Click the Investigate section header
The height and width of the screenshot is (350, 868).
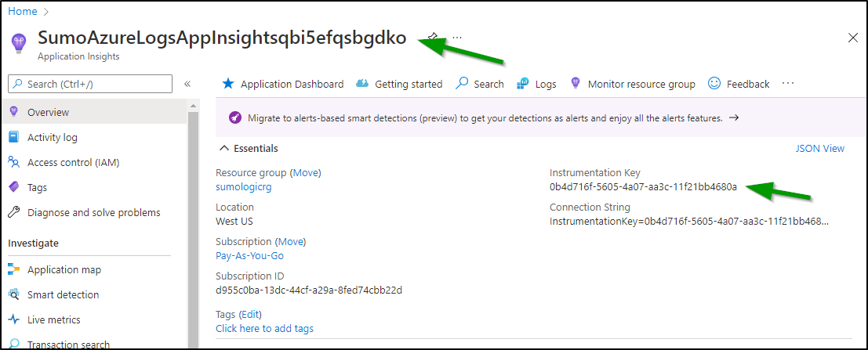coord(33,244)
